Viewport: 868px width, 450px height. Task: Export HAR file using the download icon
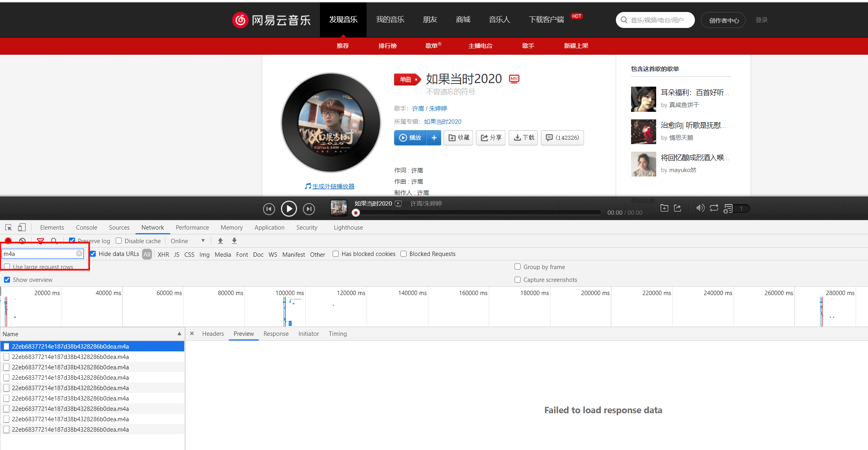pyautogui.click(x=234, y=241)
